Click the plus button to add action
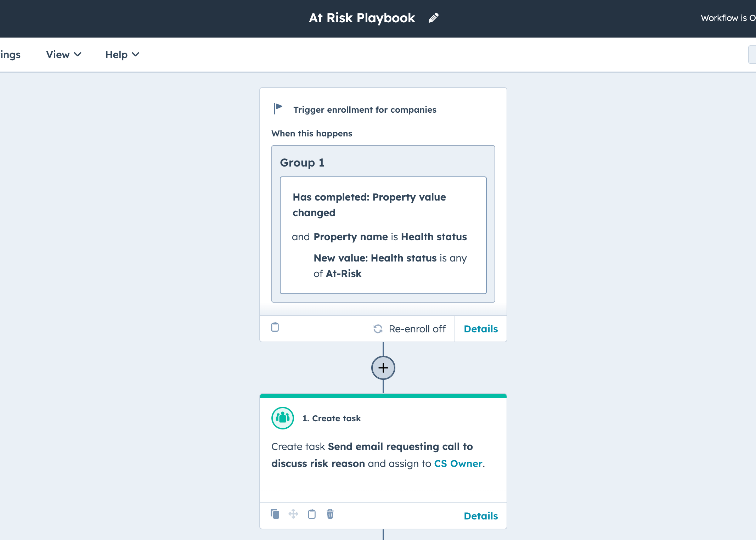Screen dimensions: 756x540 point(383,368)
